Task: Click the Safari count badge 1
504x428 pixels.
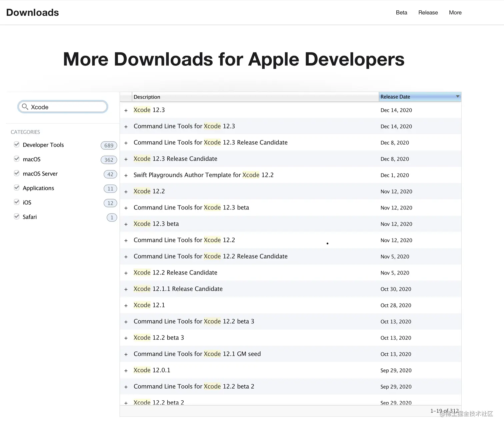Action: coord(112,217)
